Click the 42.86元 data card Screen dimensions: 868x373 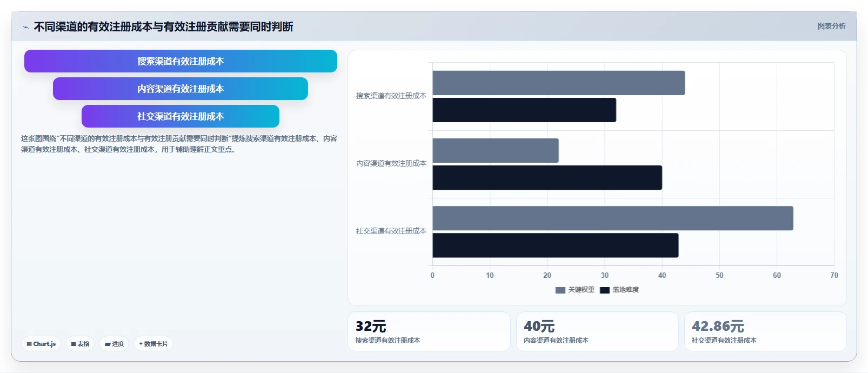[x=765, y=331]
